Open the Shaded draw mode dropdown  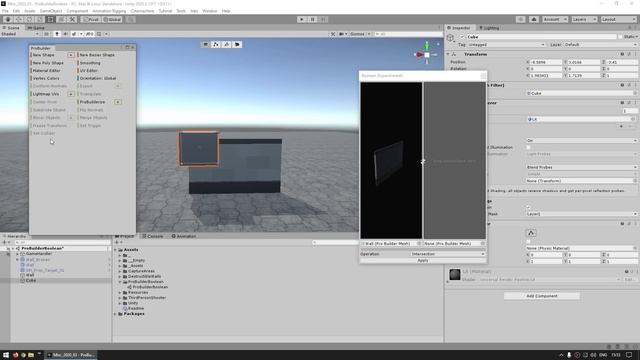(x=20, y=34)
